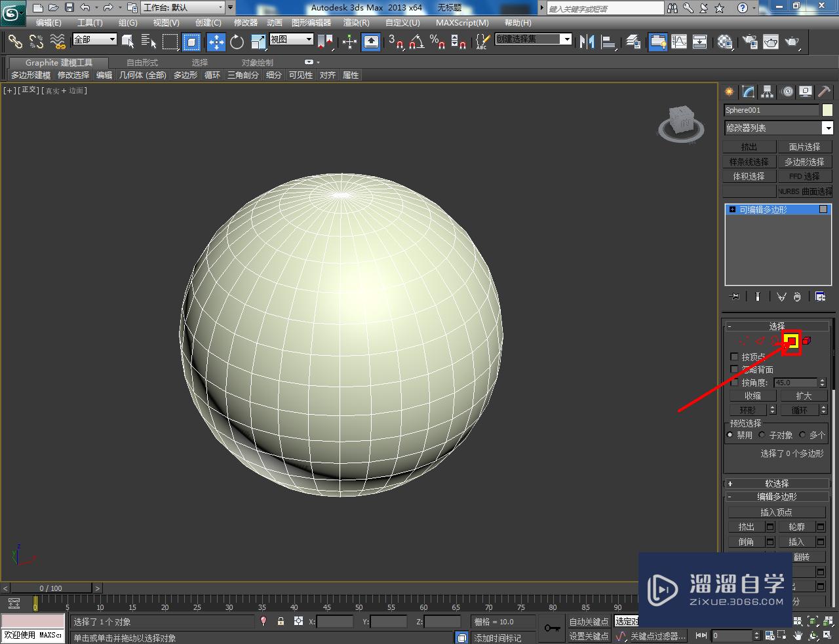The width and height of the screenshot is (839, 644).
Task: Click the 面片选择 modifier button
Action: click(x=804, y=147)
